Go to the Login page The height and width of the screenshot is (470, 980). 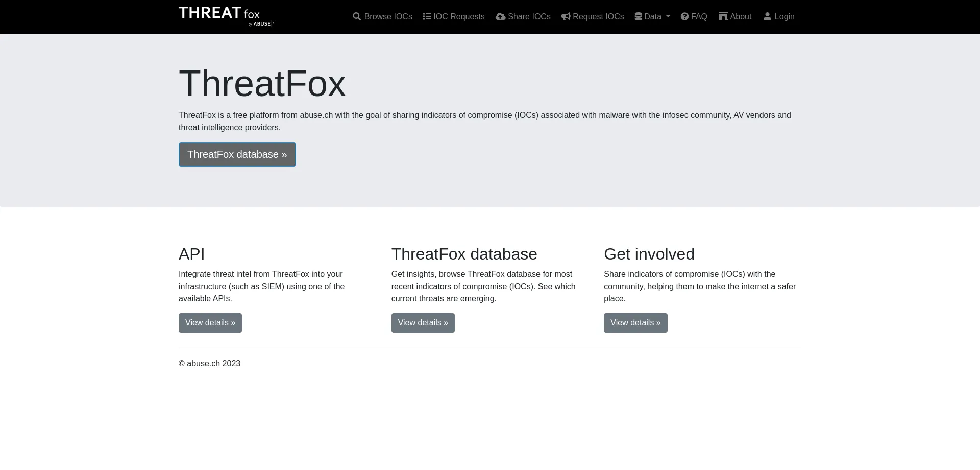tap(779, 17)
